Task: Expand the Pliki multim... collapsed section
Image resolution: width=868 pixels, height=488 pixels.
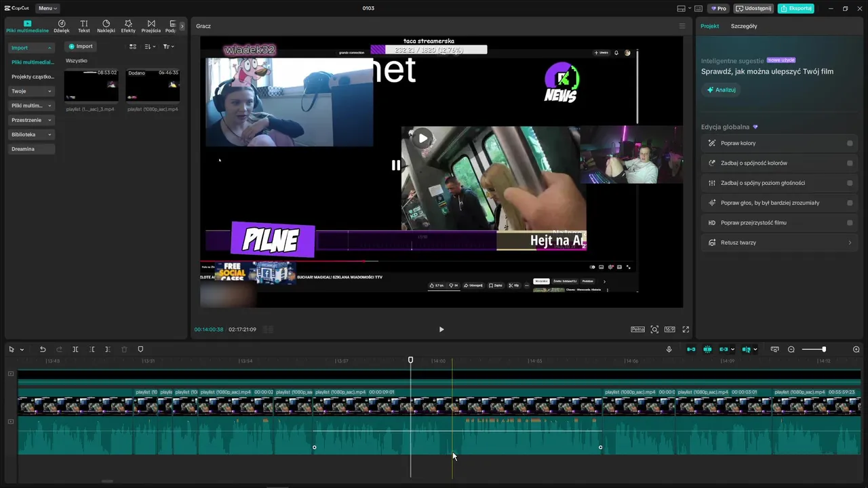Action: pos(31,106)
